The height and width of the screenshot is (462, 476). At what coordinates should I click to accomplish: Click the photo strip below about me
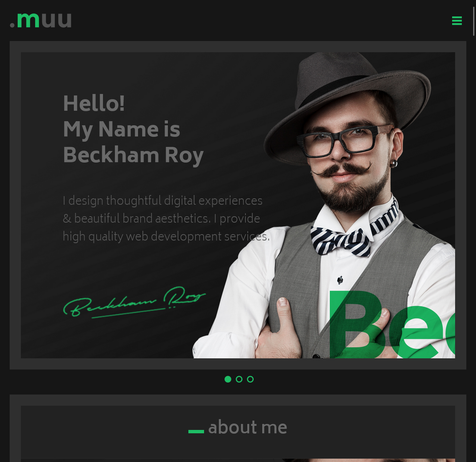pos(238,460)
